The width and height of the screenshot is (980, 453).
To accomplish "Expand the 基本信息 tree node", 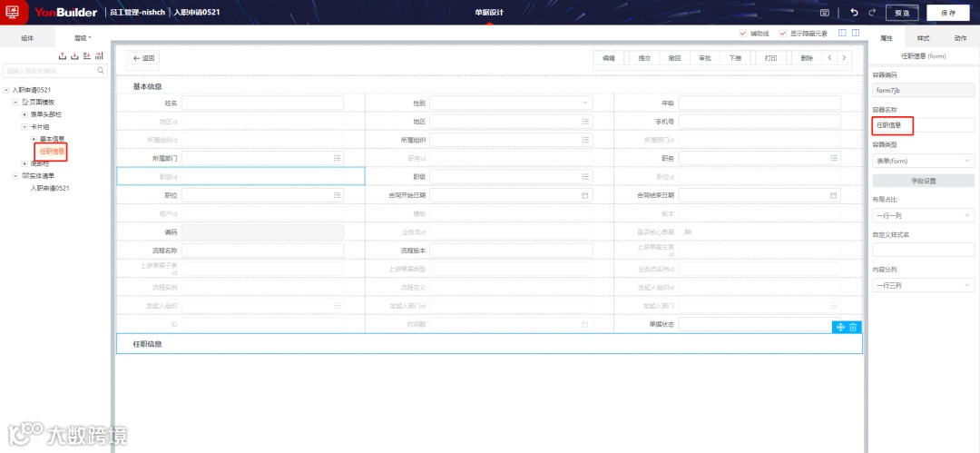I will [34, 139].
